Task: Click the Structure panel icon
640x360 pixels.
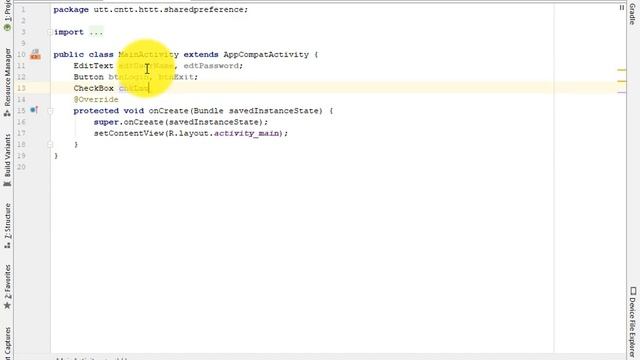Action: click(7, 245)
